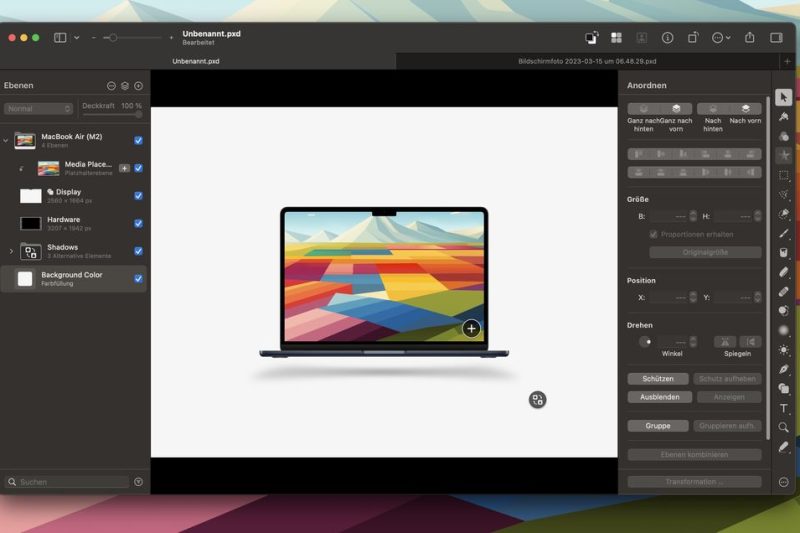Toggle the left sidebar icon in title bar

click(60, 38)
